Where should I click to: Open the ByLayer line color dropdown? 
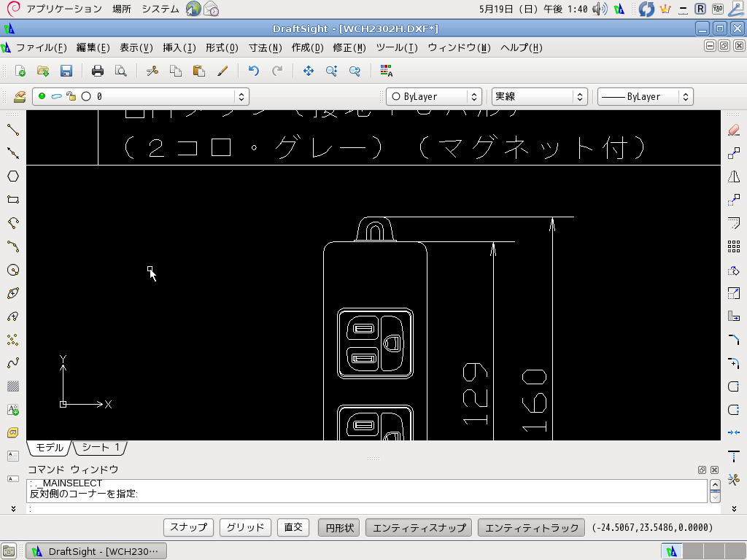(x=473, y=97)
